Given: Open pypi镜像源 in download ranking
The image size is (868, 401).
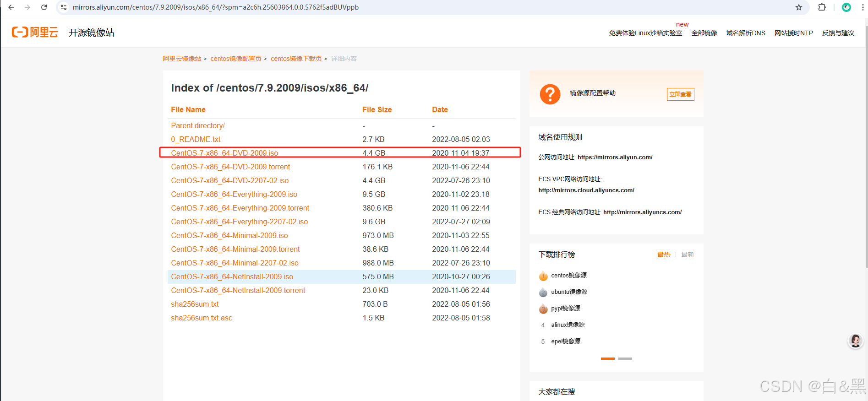Looking at the screenshot, I should coord(566,308).
